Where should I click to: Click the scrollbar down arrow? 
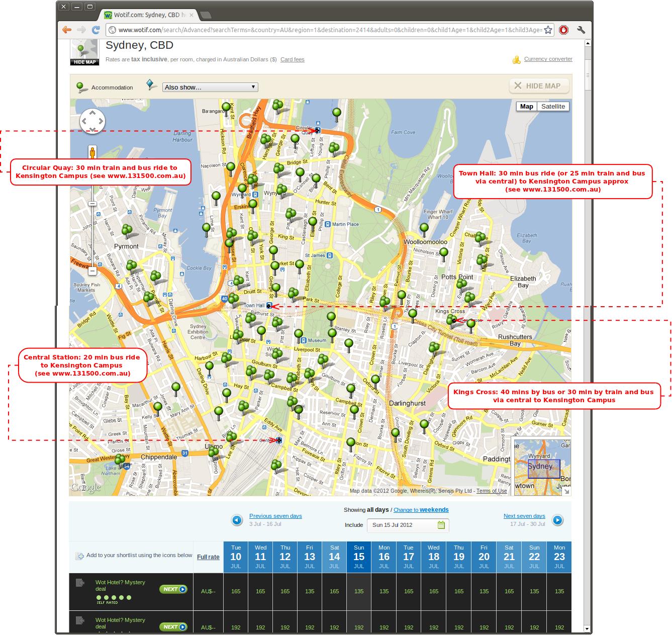(x=587, y=629)
